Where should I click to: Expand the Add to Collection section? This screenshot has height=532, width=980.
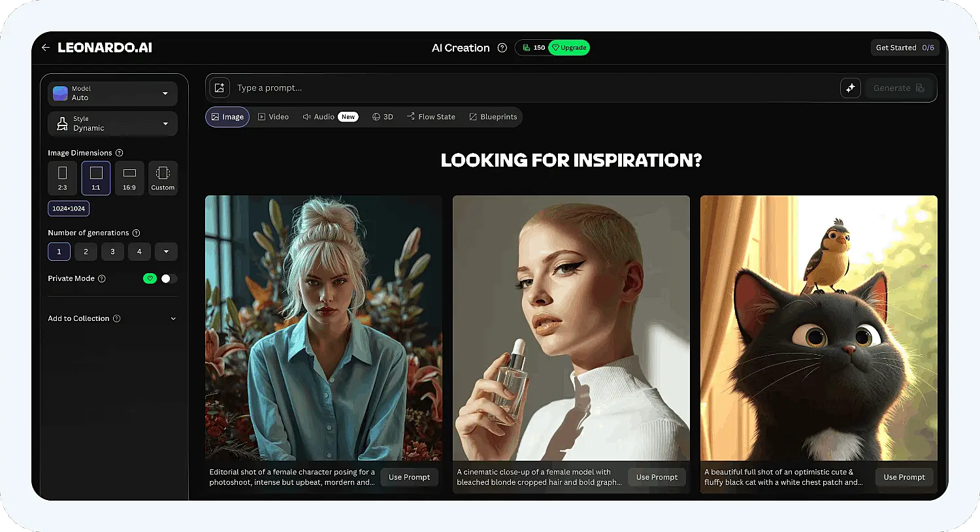(x=112, y=318)
